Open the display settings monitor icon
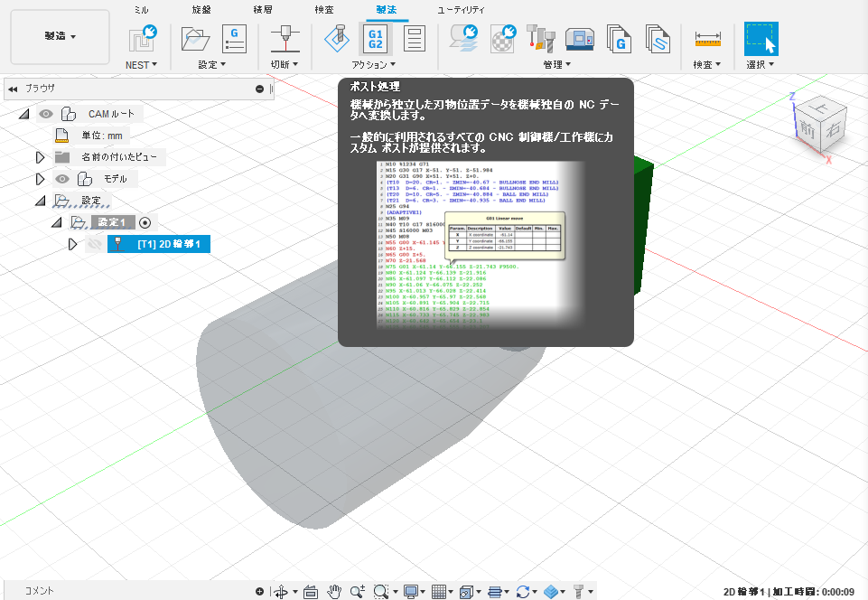Viewport: 868px width, 600px height. click(411, 592)
